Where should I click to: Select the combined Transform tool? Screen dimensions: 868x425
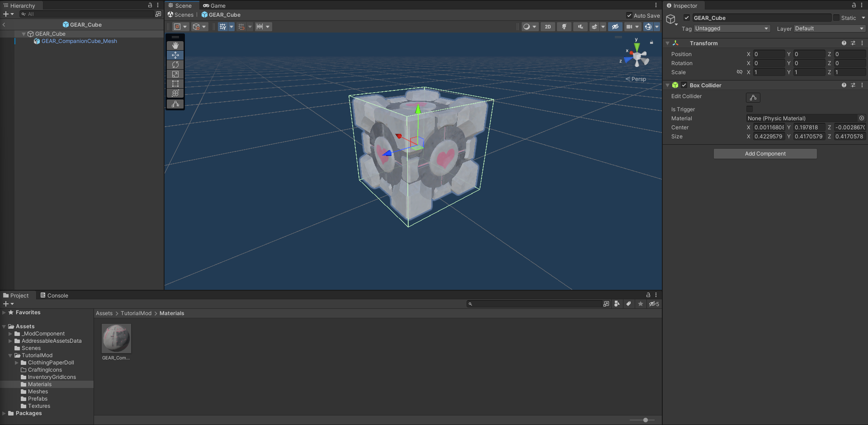click(x=175, y=93)
